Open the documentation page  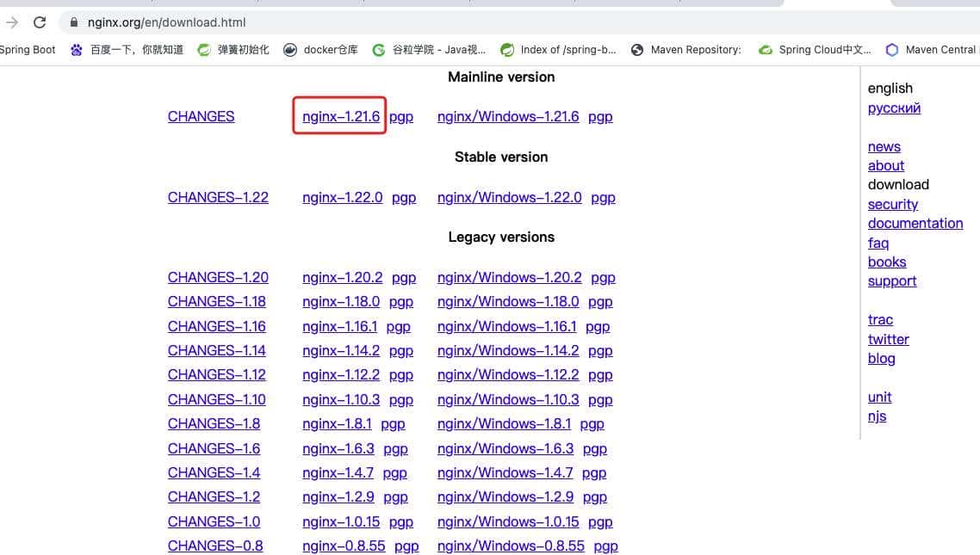click(x=915, y=223)
